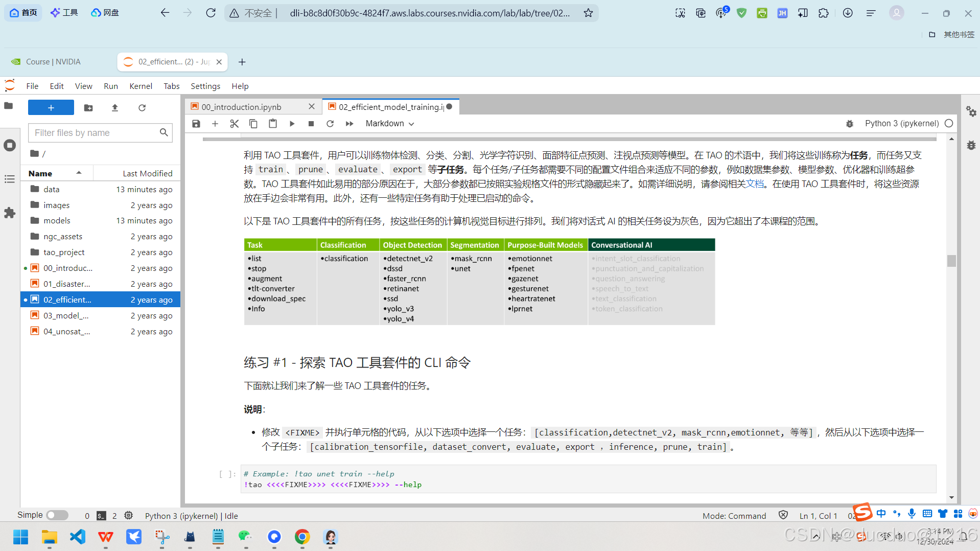Reload the browser page
Image resolution: width=980 pixels, height=551 pixels.
click(x=211, y=13)
